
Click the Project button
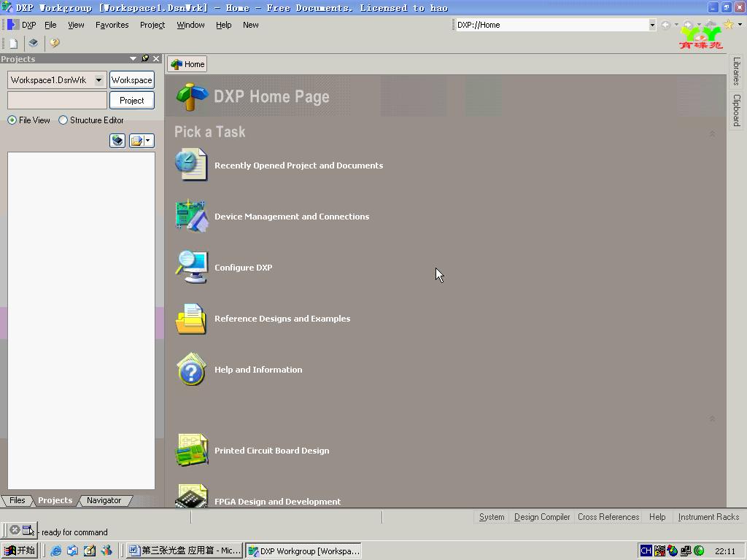click(x=132, y=101)
